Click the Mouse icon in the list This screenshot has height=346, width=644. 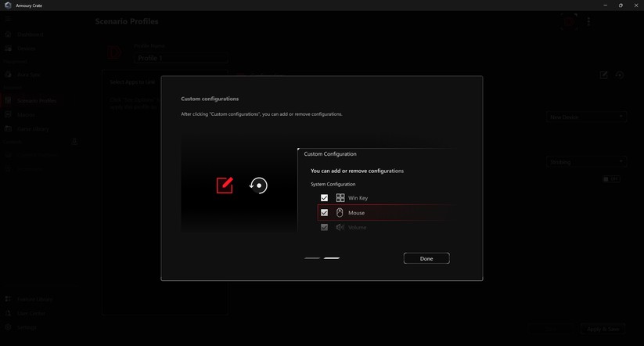[x=340, y=212]
